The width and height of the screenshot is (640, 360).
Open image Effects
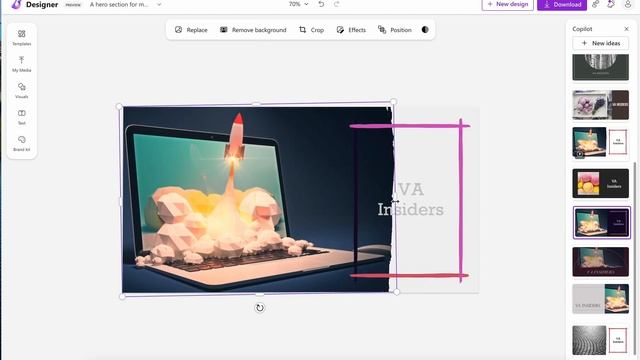pos(351,30)
